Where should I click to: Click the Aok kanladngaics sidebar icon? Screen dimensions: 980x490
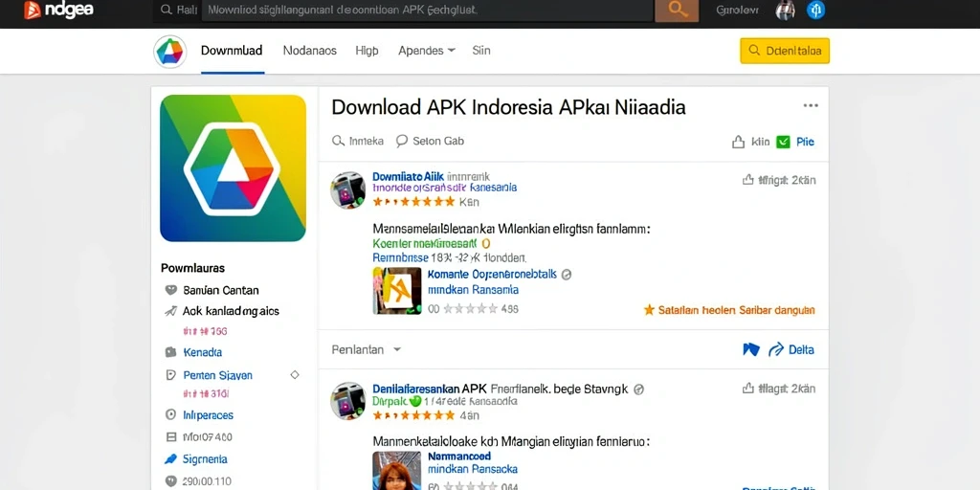[x=170, y=311]
